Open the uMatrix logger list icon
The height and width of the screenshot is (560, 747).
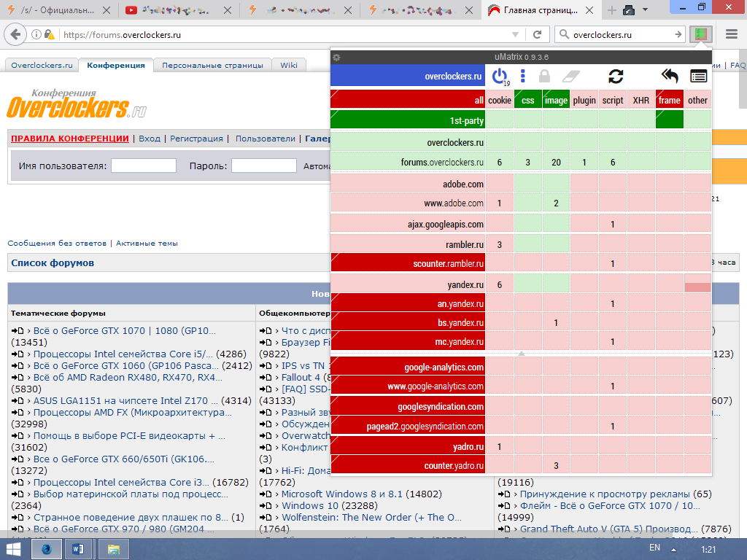[698, 76]
